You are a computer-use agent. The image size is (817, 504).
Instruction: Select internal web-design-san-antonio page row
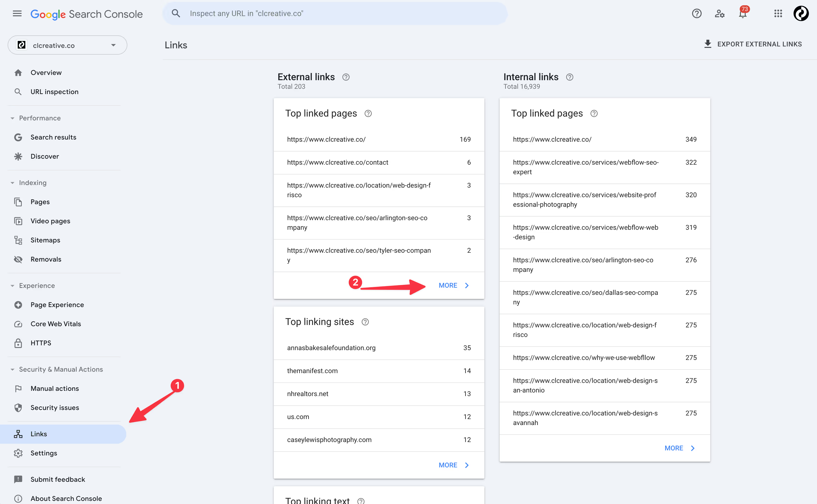click(605, 385)
